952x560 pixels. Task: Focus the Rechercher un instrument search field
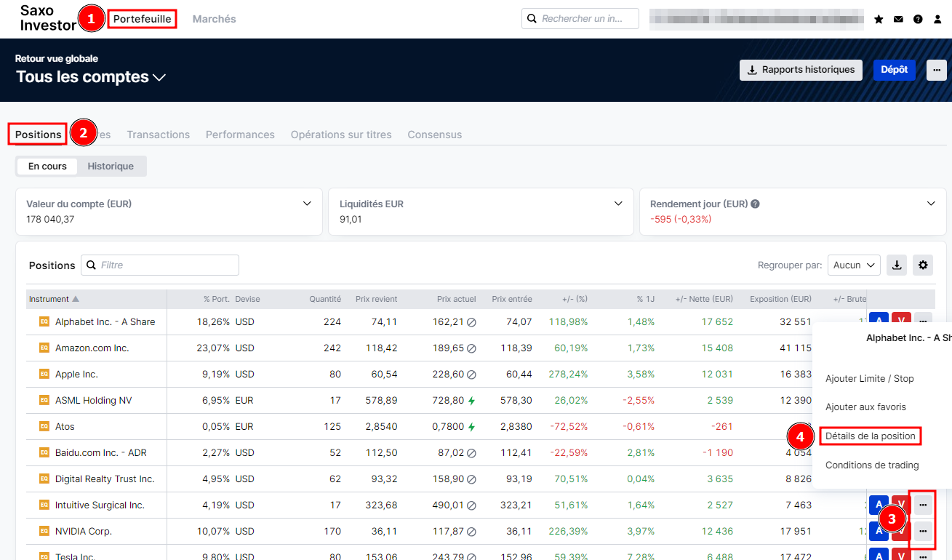click(580, 19)
